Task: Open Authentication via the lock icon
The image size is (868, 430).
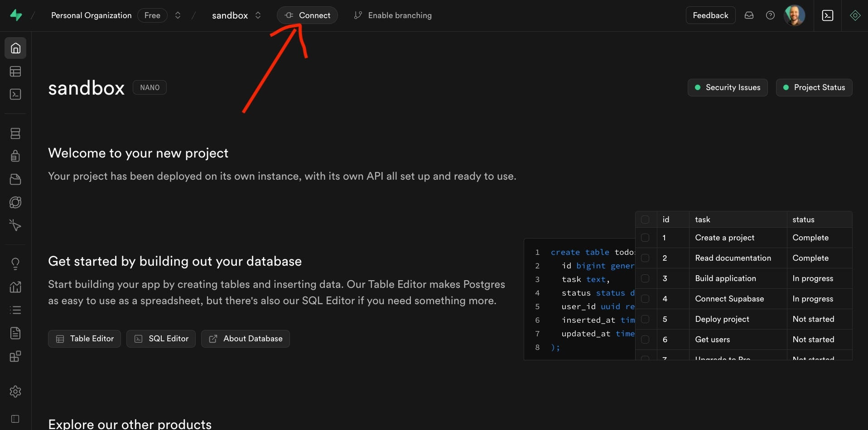Action: point(15,156)
